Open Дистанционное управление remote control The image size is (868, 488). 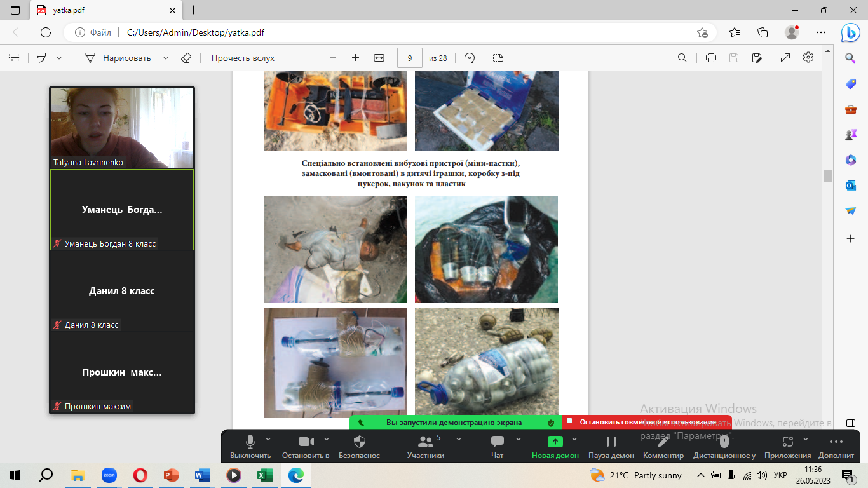pos(724,447)
